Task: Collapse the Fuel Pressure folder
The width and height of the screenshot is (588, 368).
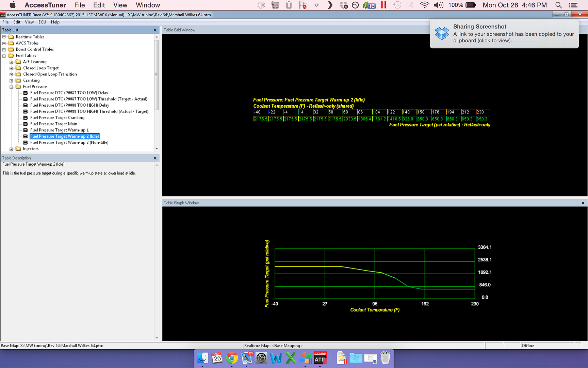Action: pos(11,87)
